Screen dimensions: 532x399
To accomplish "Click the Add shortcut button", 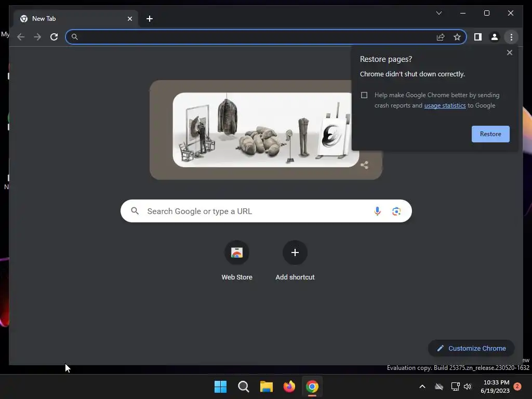I will coord(295,261).
